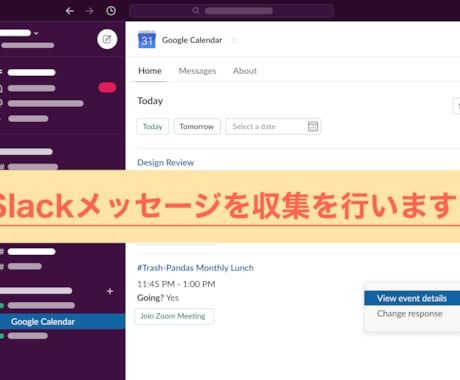The image size is (460, 380).
Task: Go forward with the right arrow
Action: click(89, 11)
